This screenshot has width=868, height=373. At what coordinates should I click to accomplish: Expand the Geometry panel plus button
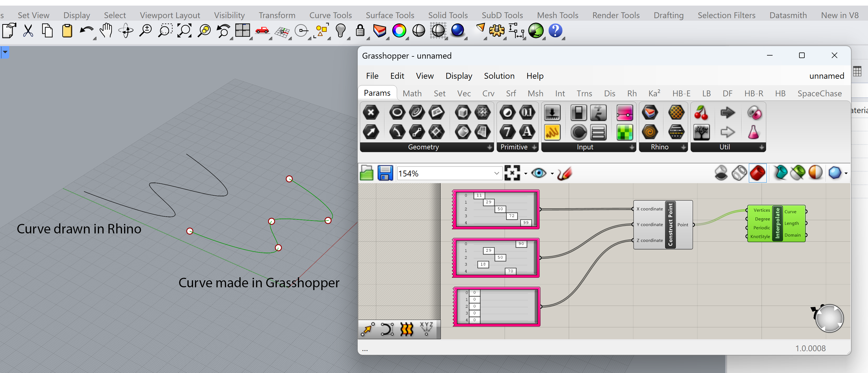(x=489, y=147)
